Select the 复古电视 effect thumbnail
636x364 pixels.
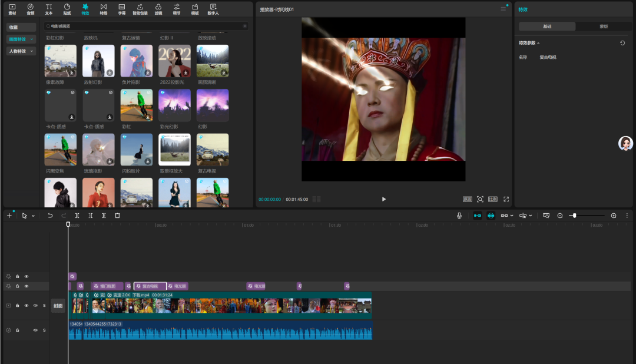(x=213, y=150)
